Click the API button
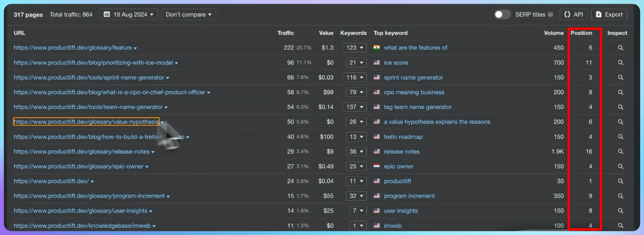The height and width of the screenshot is (235, 644). [x=573, y=14]
